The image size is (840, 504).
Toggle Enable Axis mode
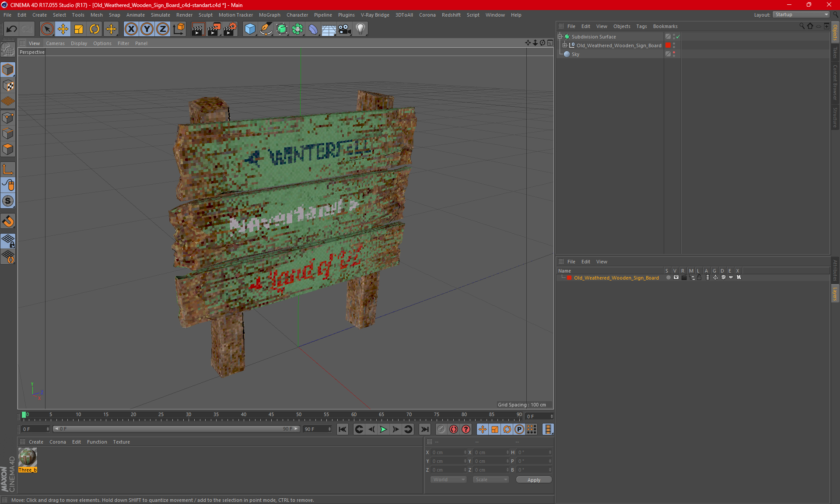point(8,169)
